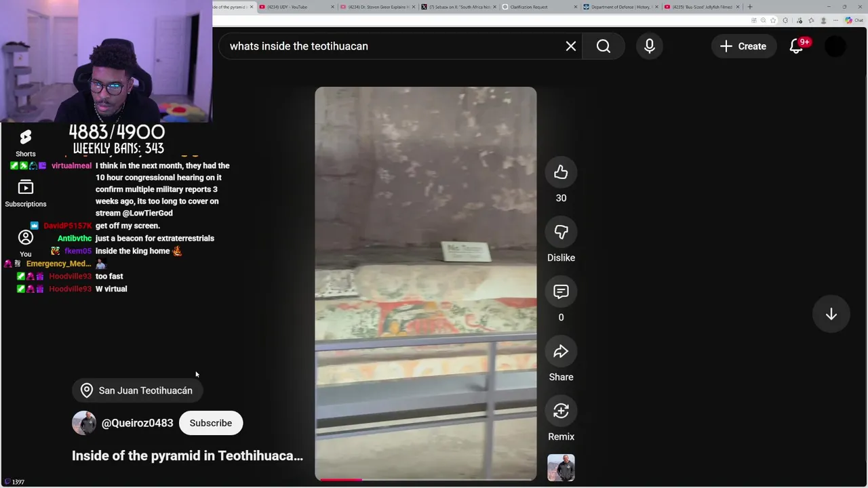Screen dimensions: 868x488
Task: Click the Queiroz0483 channel avatar
Action: (x=84, y=423)
